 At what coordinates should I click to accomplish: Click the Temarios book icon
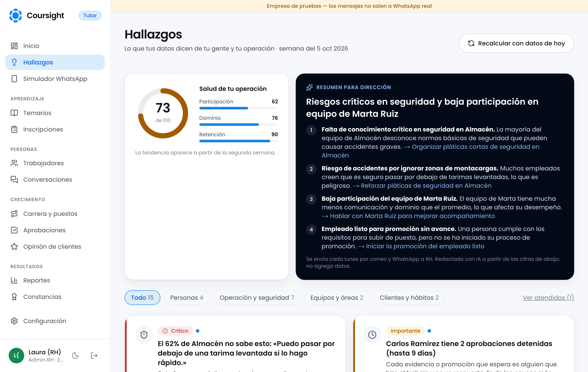click(14, 113)
